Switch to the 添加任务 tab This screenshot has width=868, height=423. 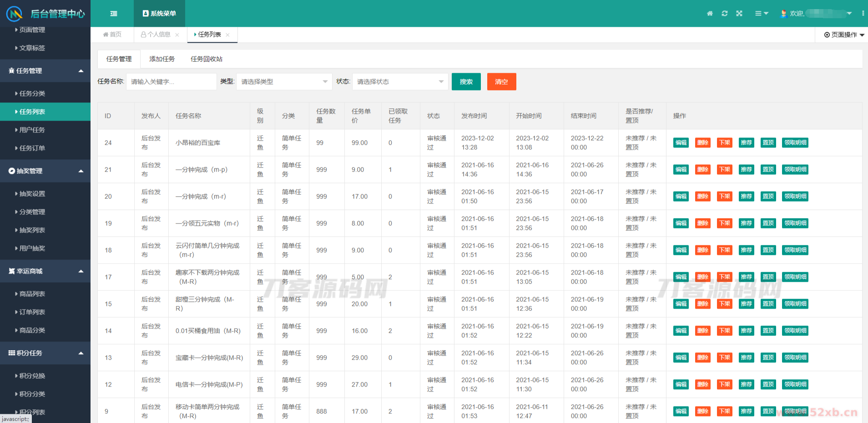[162, 59]
